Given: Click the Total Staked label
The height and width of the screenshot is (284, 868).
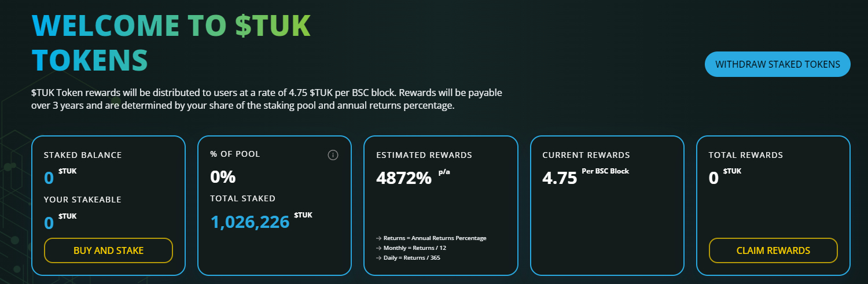Looking at the screenshot, I should coord(243,198).
